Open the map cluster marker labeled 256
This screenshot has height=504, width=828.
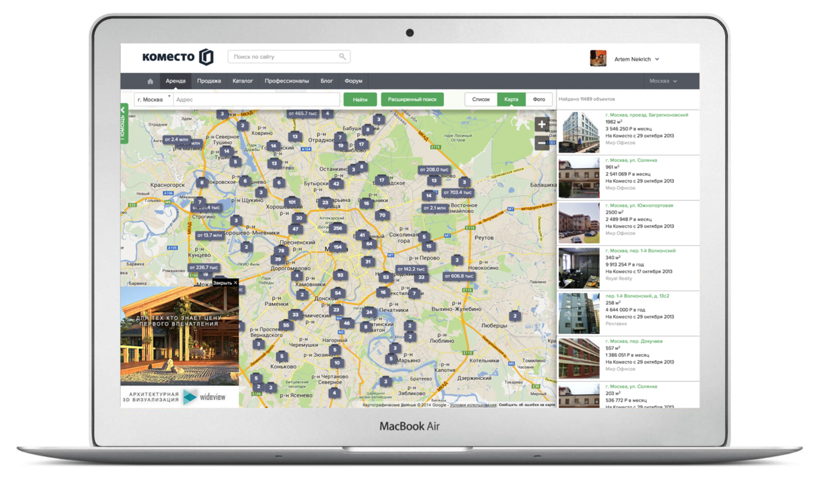tap(338, 228)
